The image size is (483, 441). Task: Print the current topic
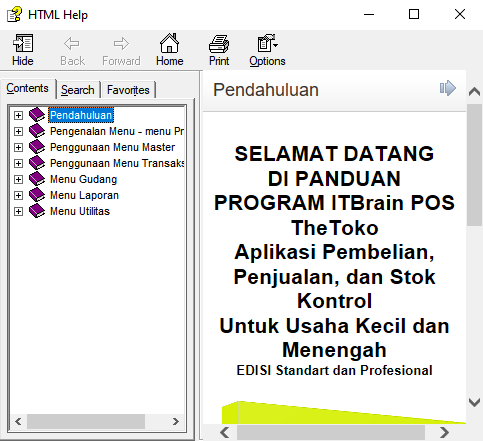click(x=219, y=50)
